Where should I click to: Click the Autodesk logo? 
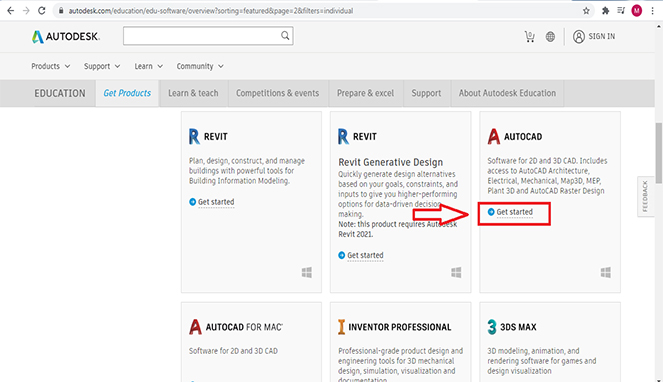tap(66, 37)
